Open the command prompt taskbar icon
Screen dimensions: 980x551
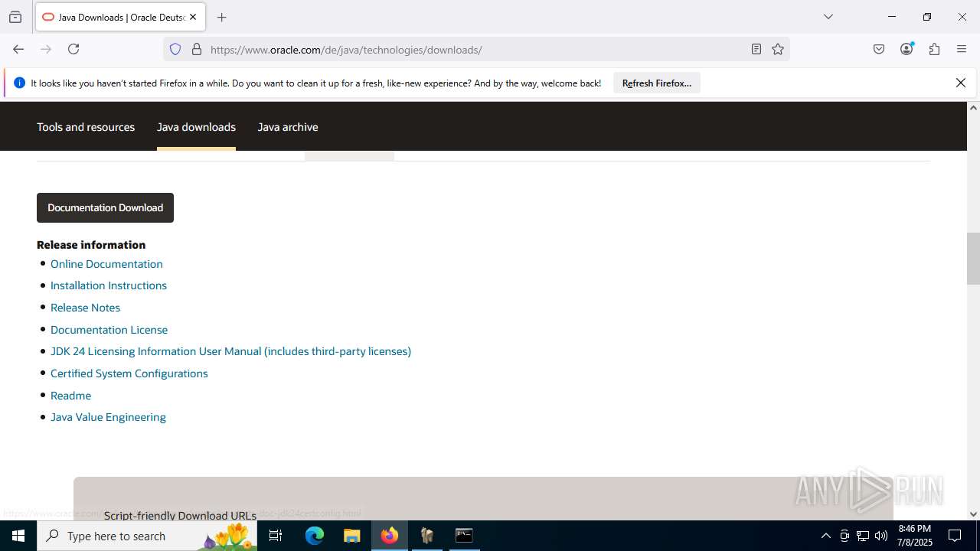click(464, 536)
